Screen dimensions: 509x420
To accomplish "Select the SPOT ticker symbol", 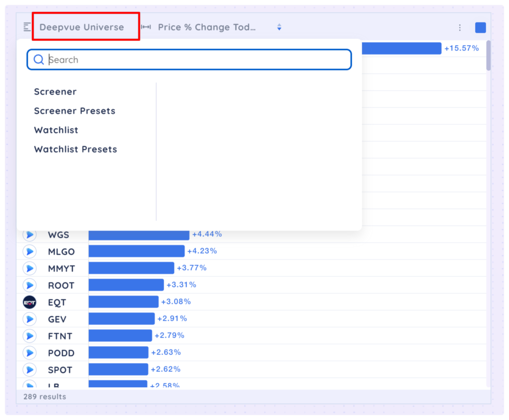I will [x=60, y=370].
